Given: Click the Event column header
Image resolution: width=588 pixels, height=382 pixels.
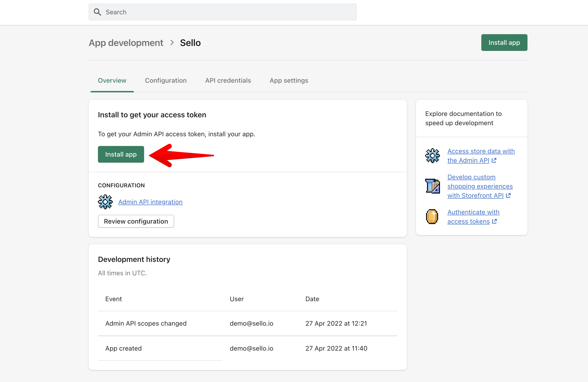Looking at the screenshot, I should click(113, 299).
